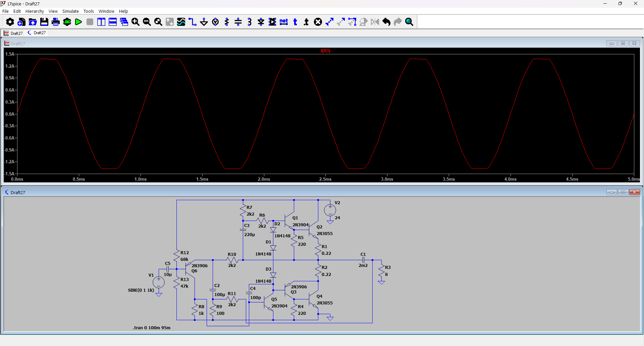Open the component library picker

click(x=272, y=22)
